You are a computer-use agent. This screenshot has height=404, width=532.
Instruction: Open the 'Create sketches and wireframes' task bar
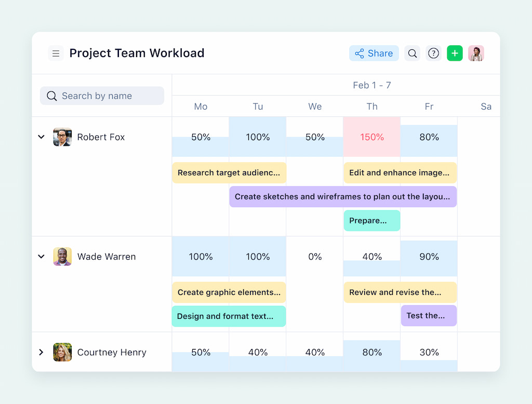coord(343,196)
